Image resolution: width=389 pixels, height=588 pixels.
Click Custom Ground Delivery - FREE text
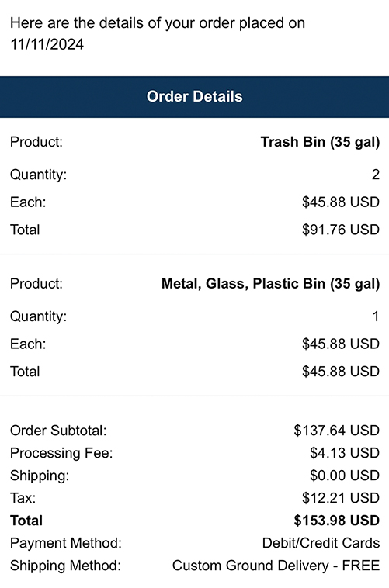tap(276, 566)
